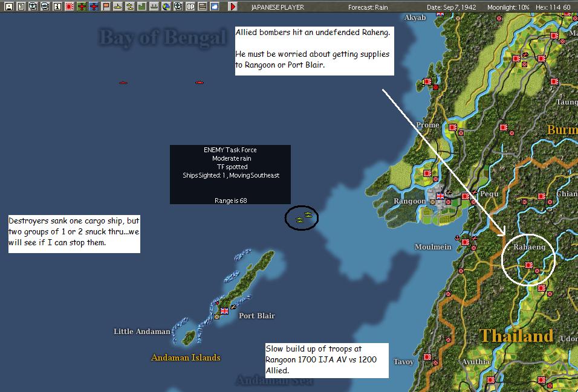Open the reports document icon in toolbar
The width and height of the screenshot is (578, 392).
click(x=21, y=6)
